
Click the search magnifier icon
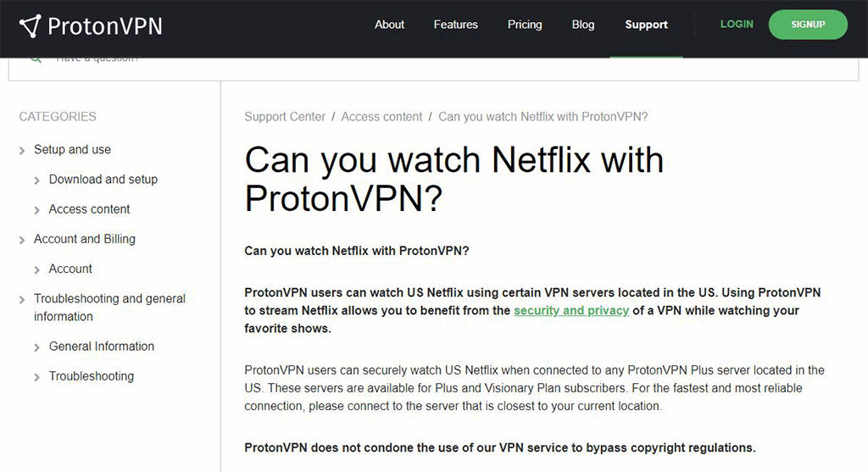tap(36, 58)
